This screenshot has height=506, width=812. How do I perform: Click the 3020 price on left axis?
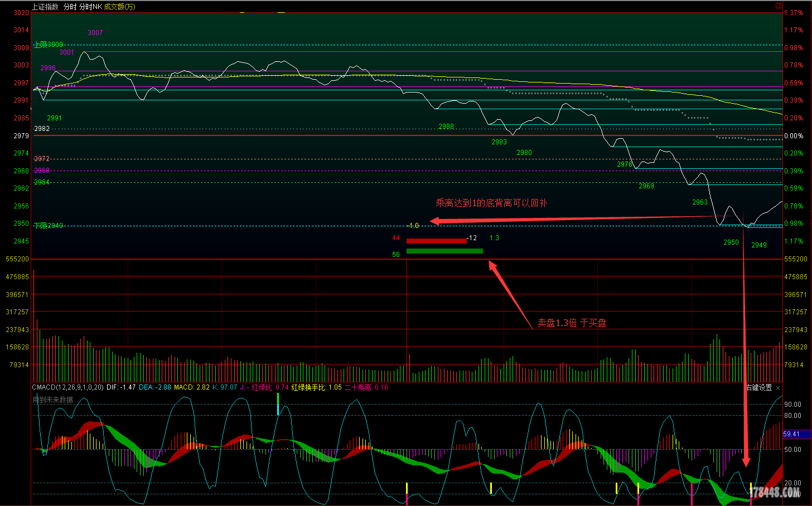(x=21, y=13)
